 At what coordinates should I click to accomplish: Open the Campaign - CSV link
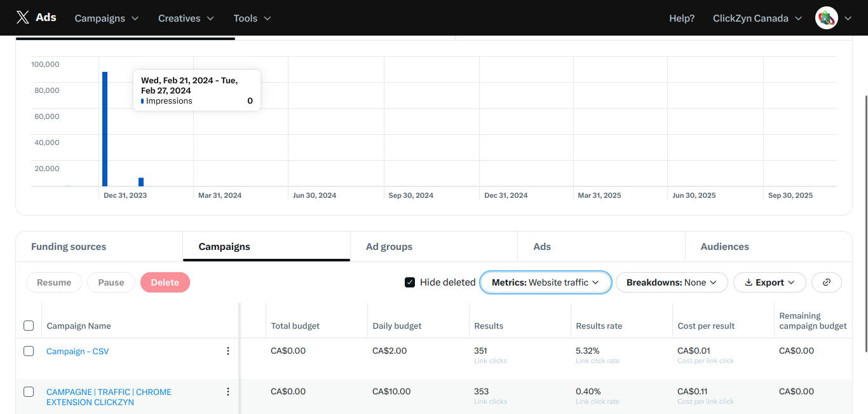pyautogui.click(x=78, y=351)
